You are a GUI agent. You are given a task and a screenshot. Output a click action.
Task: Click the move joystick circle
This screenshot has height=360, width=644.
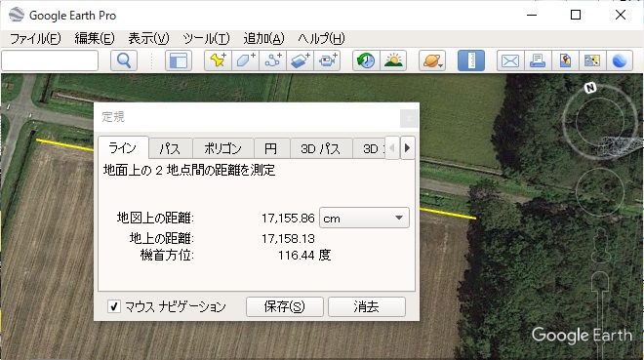click(x=600, y=191)
